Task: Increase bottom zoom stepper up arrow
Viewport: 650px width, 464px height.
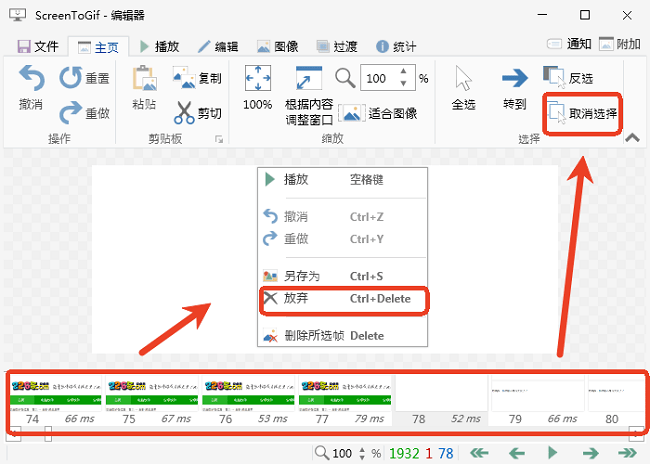Action: tap(362, 449)
